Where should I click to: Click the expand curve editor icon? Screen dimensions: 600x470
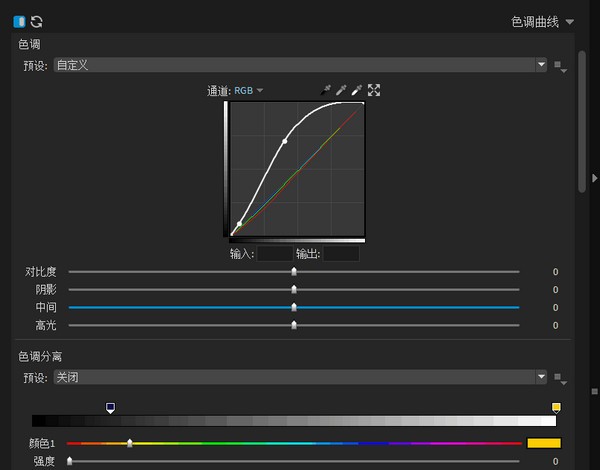pyautogui.click(x=374, y=91)
